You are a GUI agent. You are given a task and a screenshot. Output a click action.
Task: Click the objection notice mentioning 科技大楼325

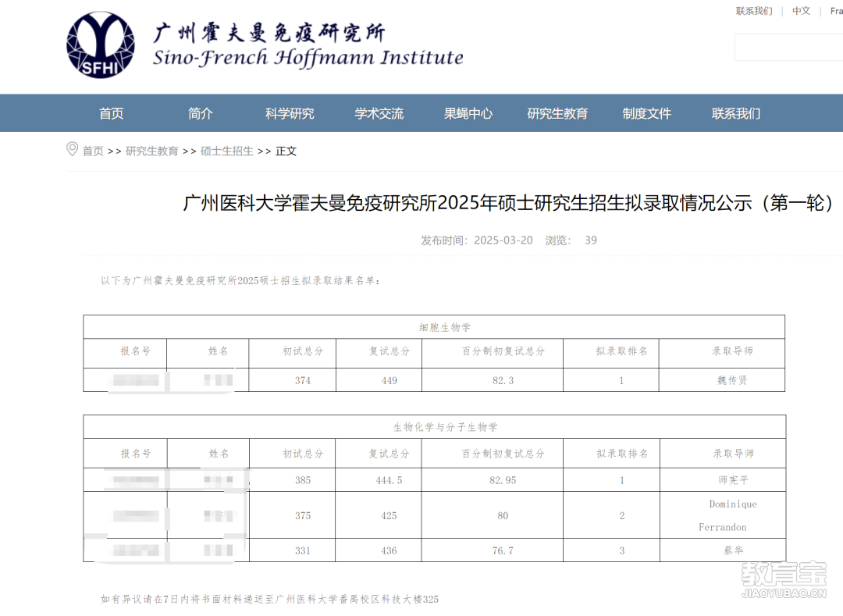[x=269, y=599]
